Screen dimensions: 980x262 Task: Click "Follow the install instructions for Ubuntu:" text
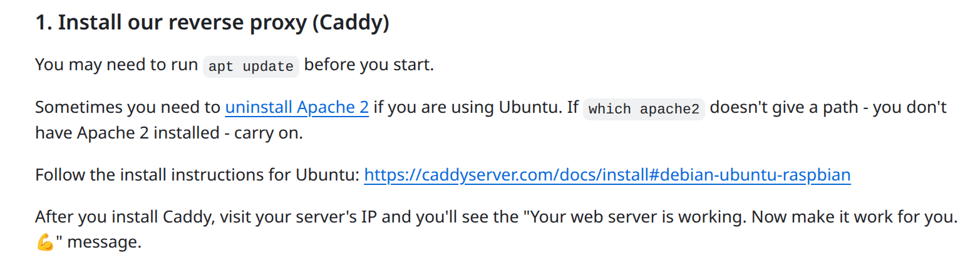pos(197,174)
